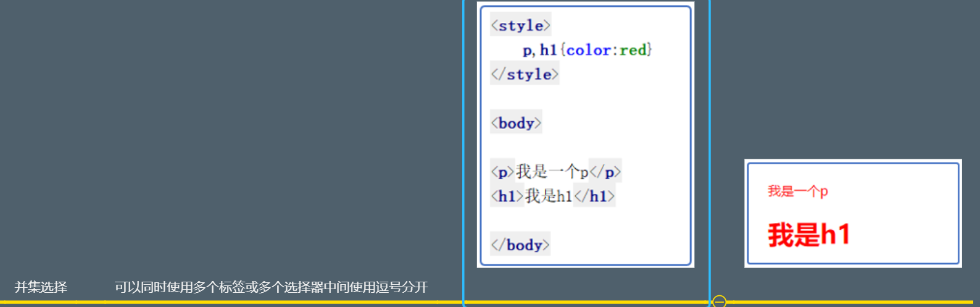Screen dimensions: 980x307
Task: Click the red bold 我是h1 heading in preview
Action: click(x=809, y=235)
